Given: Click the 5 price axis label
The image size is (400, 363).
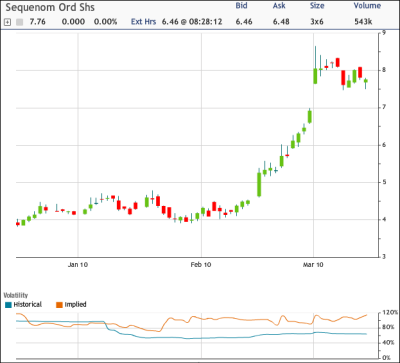Looking at the screenshot, I should [x=384, y=182].
